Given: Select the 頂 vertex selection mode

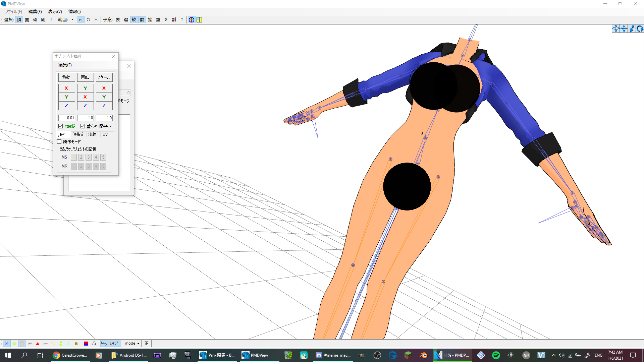Looking at the screenshot, I should tap(19, 20).
